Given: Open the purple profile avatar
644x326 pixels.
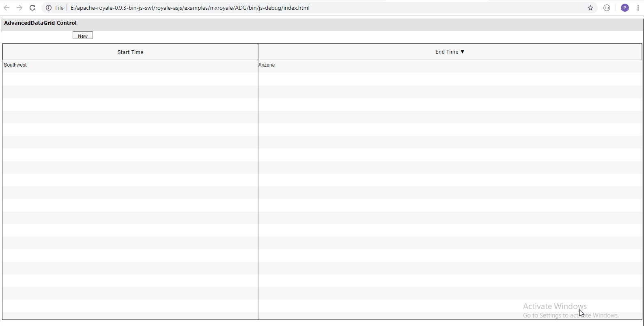Looking at the screenshot, I should pos(625,8).
